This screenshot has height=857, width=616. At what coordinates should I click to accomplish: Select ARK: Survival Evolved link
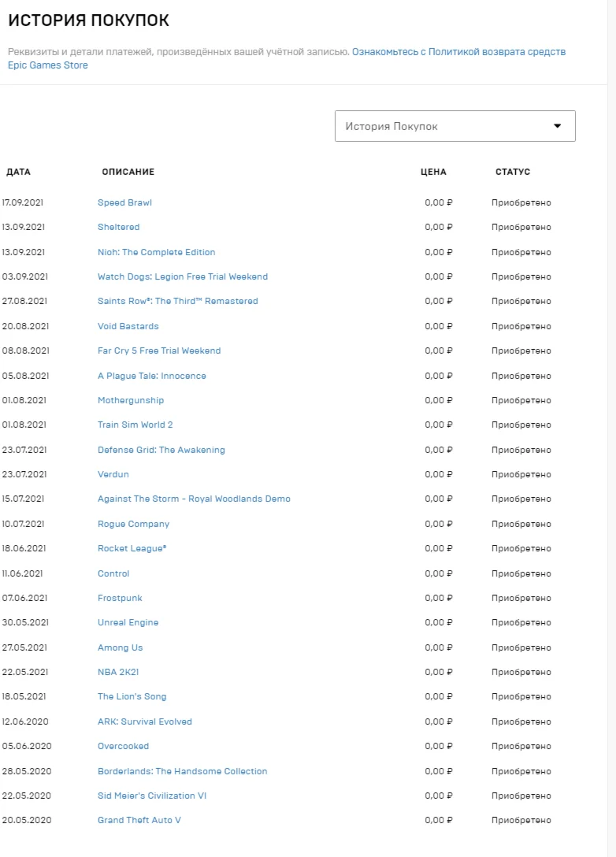tap(144, 722)
